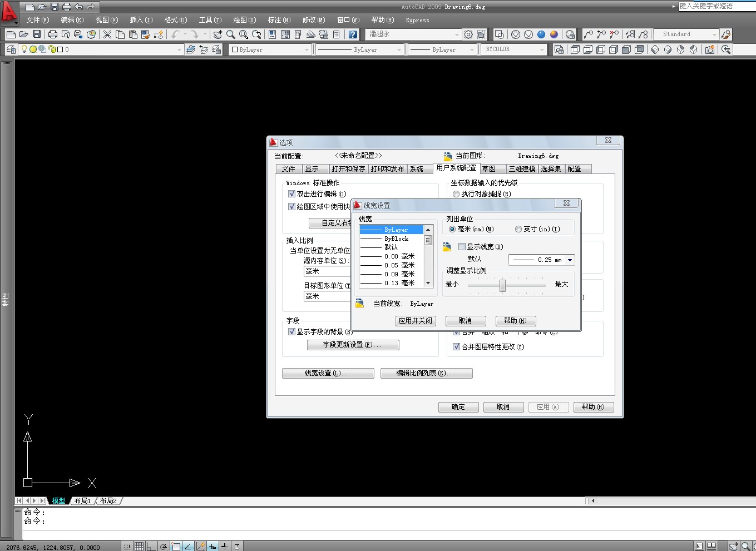This screenshot has height=551, width=756.
Task: Select 执行对象捕捉 radio button
Action: tap(456, 194)
